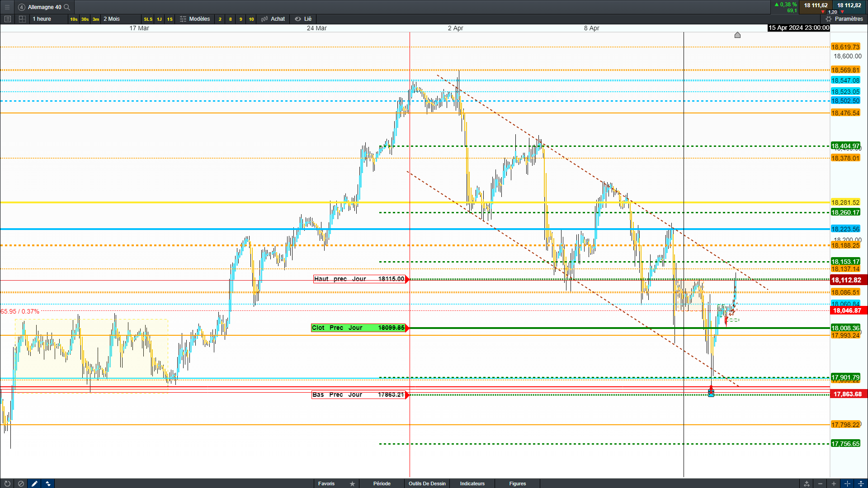
Task: Open the 2 Mois range dropdown
Action: point(112,19)
